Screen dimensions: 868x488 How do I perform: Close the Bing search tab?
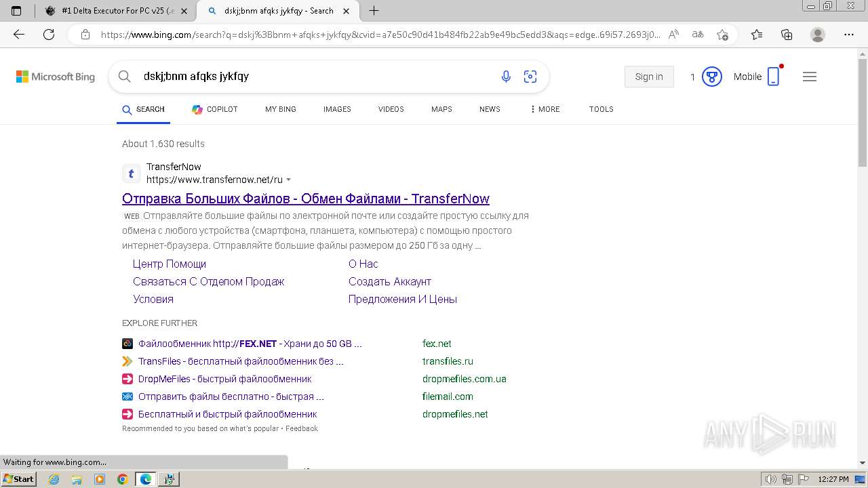pos(347,11)
